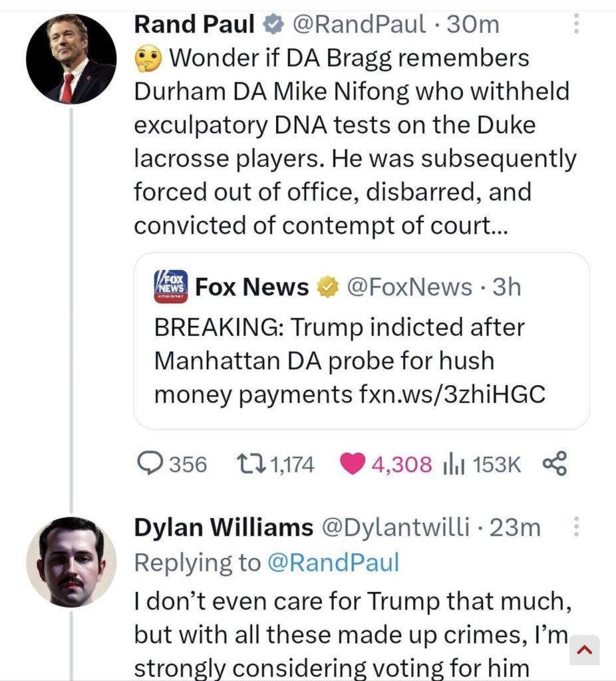
Task: Open the fxn.ws/3zhiHGC link
Action: coord(449,394)
